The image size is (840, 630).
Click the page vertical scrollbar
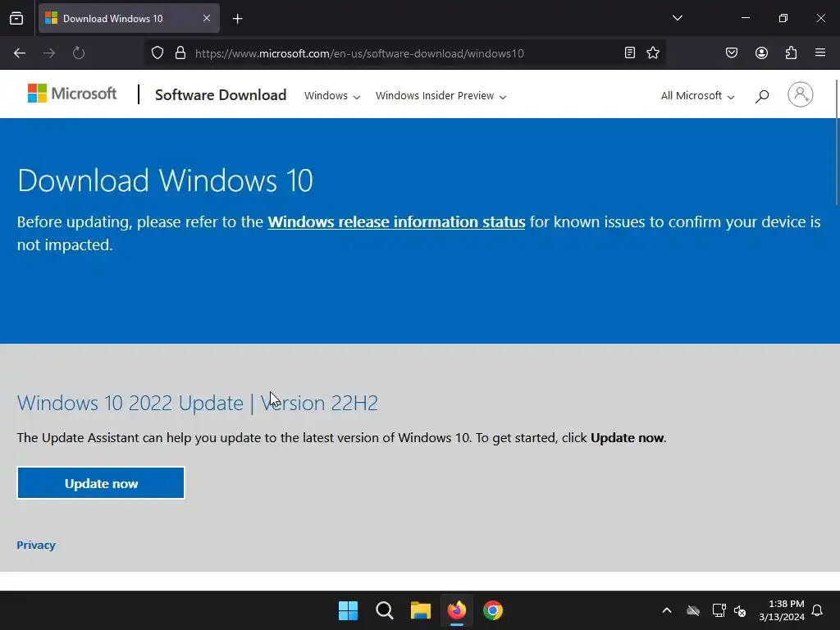(x=836, y=141)
